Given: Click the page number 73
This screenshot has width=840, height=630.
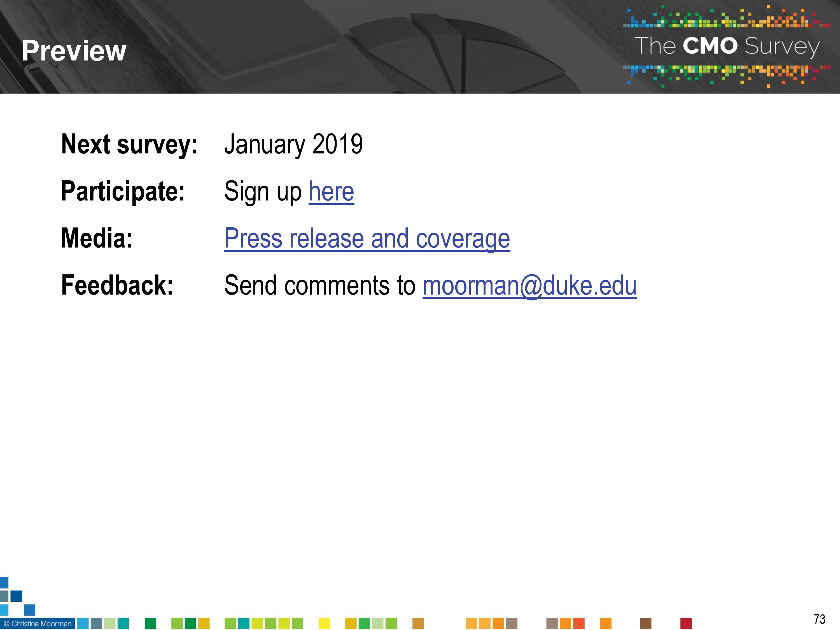Looking at the screenshot, I should pos(820,619).
